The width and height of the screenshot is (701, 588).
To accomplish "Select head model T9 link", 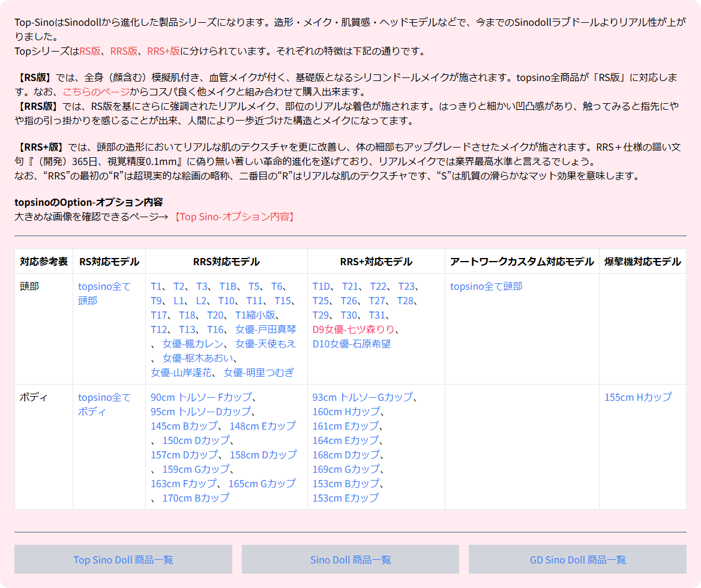I will 156,301.
